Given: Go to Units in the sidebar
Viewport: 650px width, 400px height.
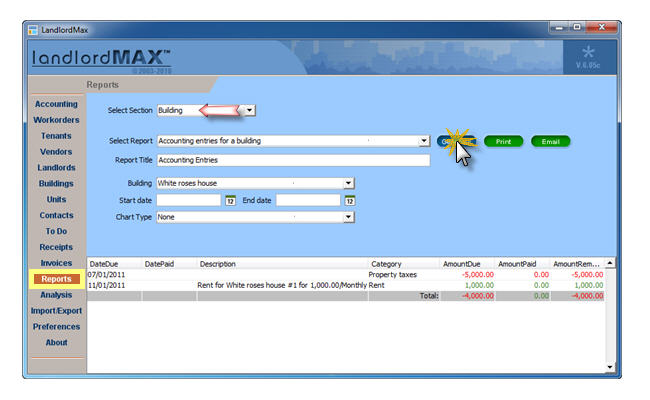Looking at the screenshot, I should pyautogui.click(x=56, y=199).
